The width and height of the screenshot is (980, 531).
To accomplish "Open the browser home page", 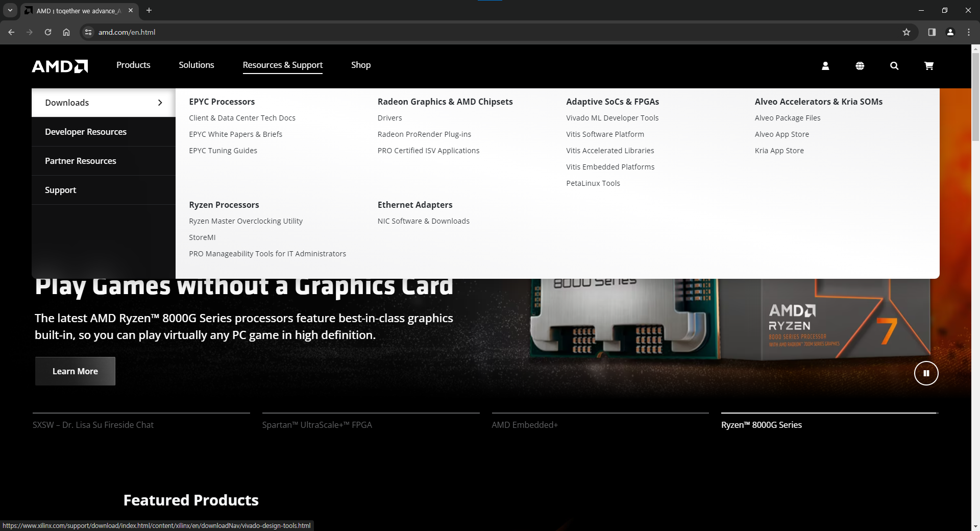I will (x=66, y=32).
